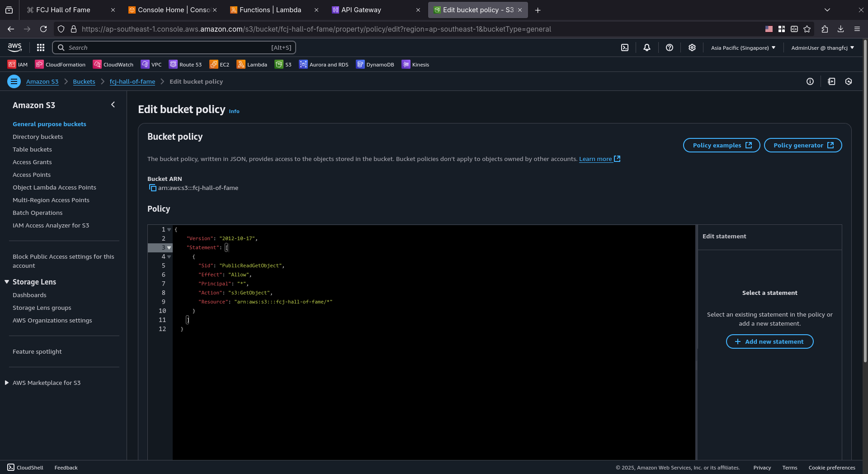Open Table buckets in sidebar
This screenshot has width=868, height=474.
(32, 149)
